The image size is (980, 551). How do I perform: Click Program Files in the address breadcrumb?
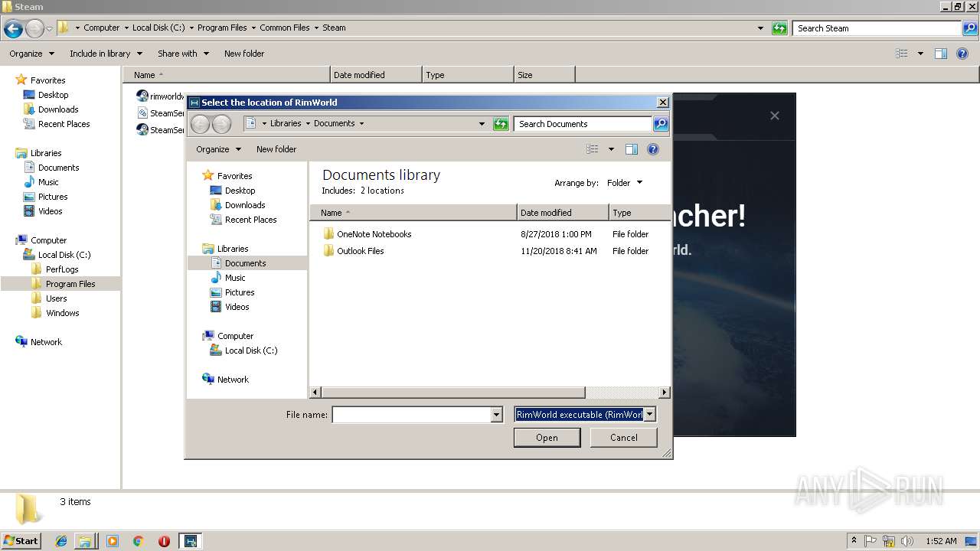pyautogui.click(x=222, y=28)
